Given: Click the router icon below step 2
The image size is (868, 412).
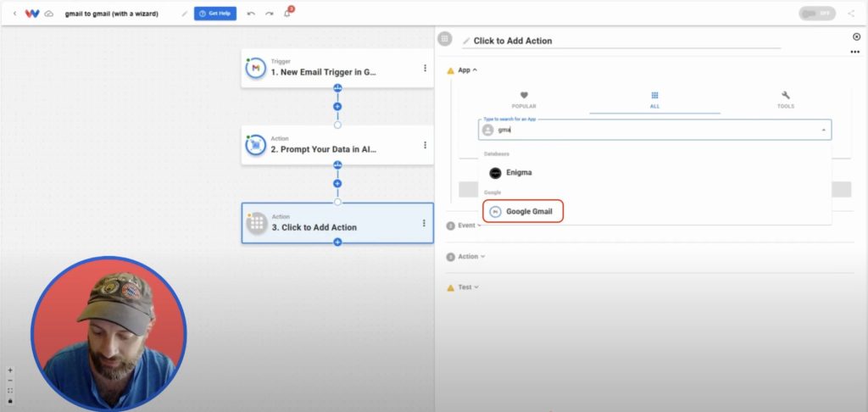Looking at the screenshot, I should click(x=337, y=165).
